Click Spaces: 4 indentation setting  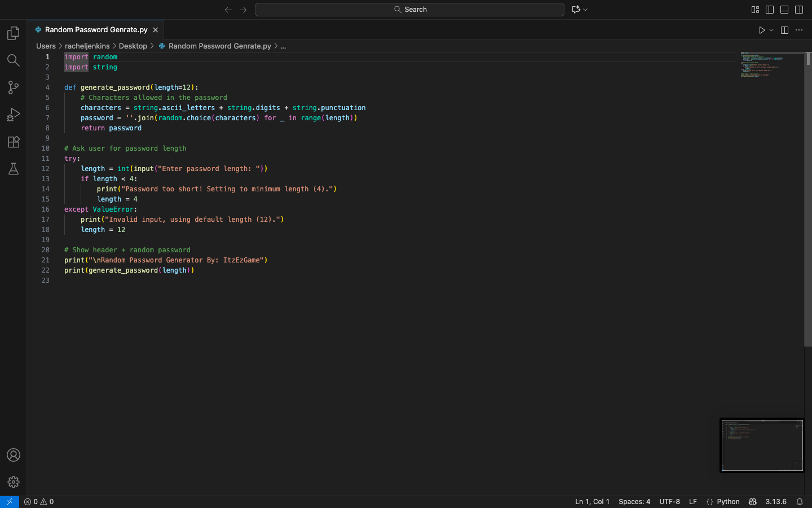(634, 502)
